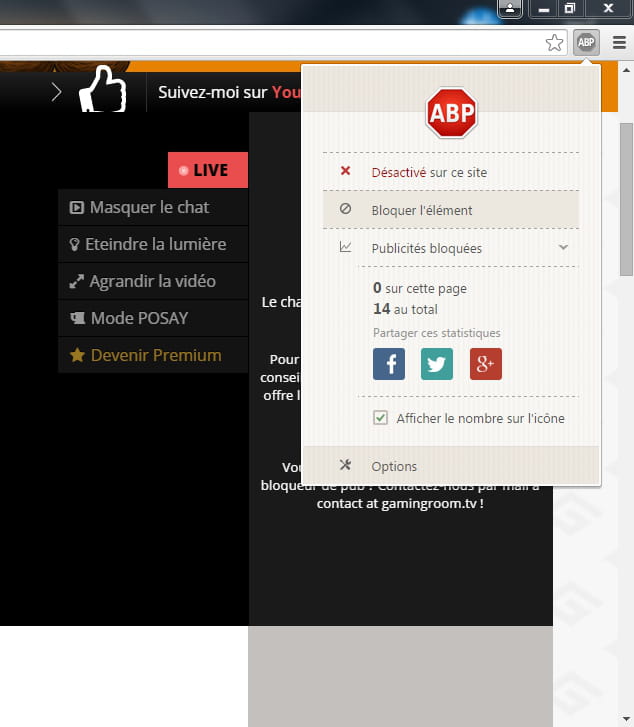Share statistics on Facebook
The height and width of the screenshot is (727, 634).
(389, 364)
